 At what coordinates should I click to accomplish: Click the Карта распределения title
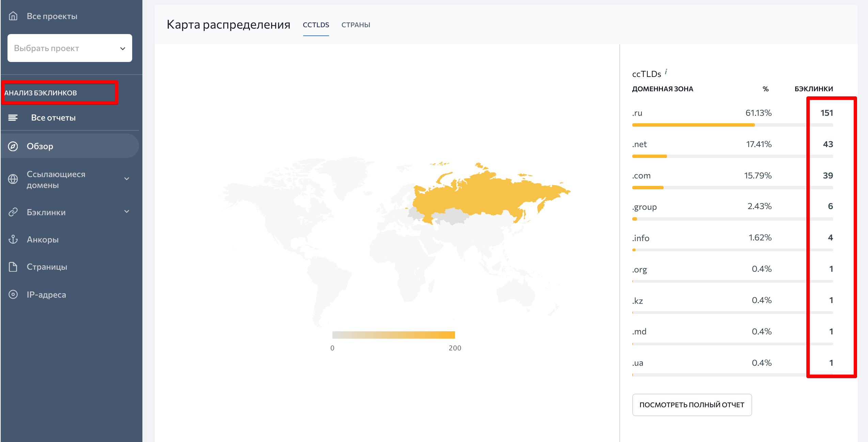(228, 25)
